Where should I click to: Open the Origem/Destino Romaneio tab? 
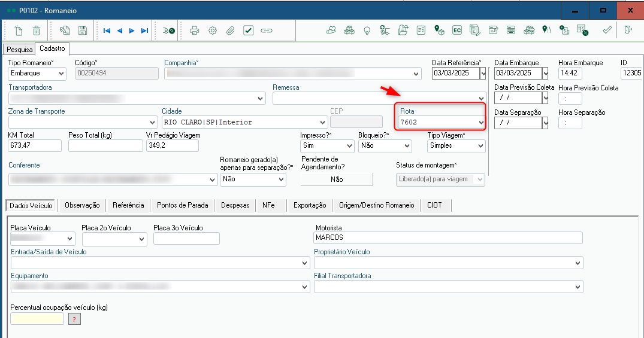tap(377, 205)
